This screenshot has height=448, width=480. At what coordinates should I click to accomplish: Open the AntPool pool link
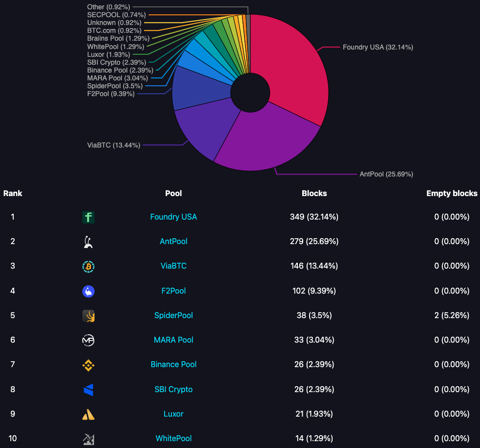pos(173,241)
